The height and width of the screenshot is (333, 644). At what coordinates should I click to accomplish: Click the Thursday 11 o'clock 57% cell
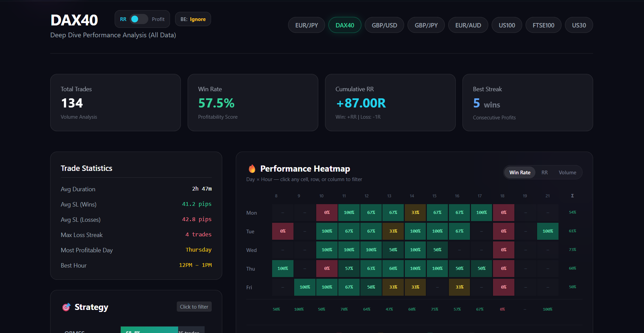(x=349, y=269)
